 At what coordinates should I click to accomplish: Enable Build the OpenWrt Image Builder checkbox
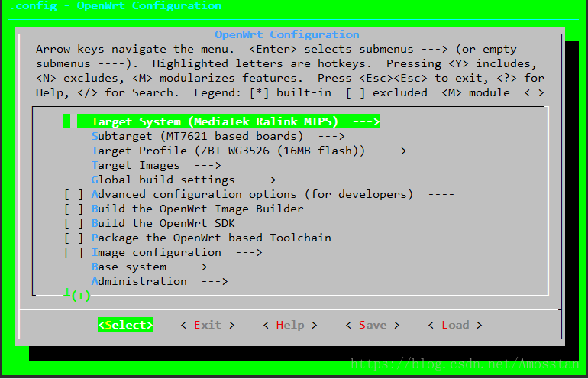[73, 209]
